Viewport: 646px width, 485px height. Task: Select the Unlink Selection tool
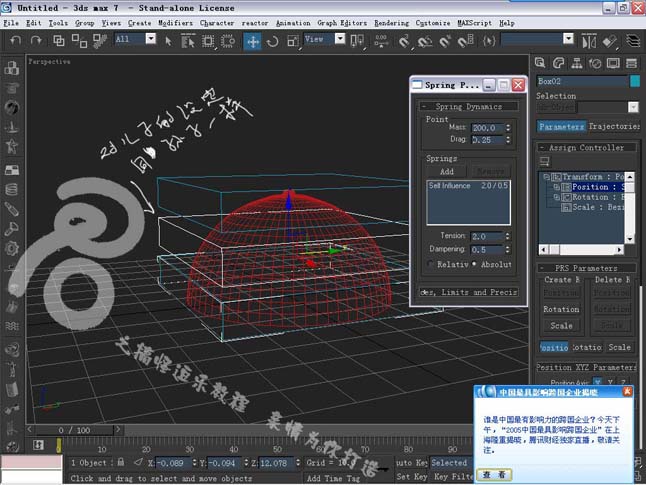pyautogui.click(x=79, y=40)
